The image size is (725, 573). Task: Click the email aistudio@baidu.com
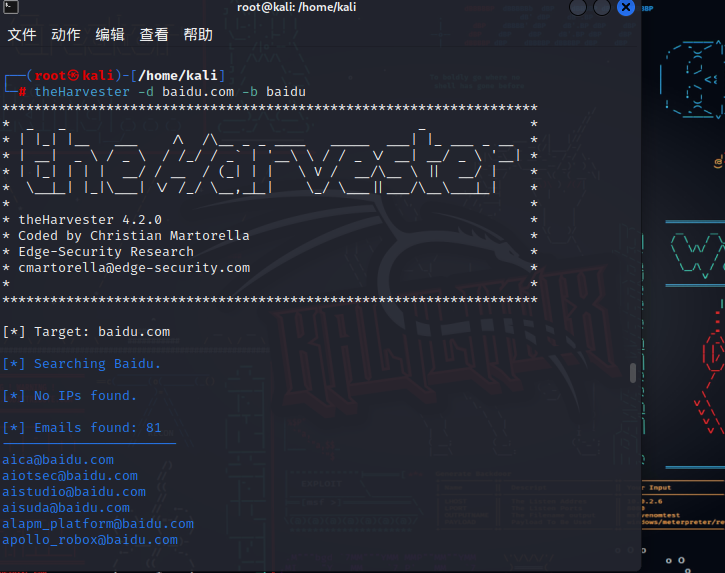tap(74, 492)
